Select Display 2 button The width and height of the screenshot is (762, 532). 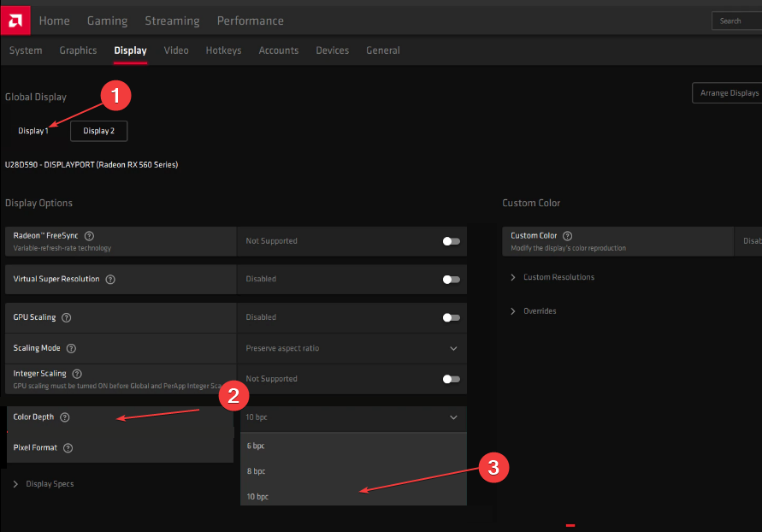pos(98,131)
